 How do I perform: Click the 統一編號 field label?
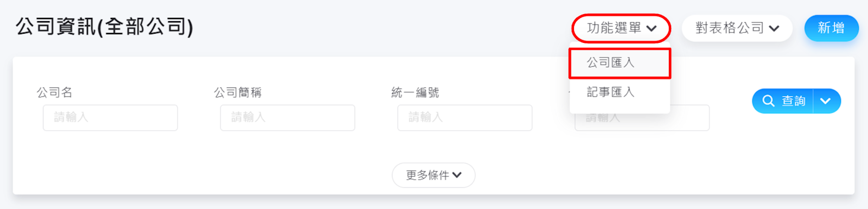(415, 93)
